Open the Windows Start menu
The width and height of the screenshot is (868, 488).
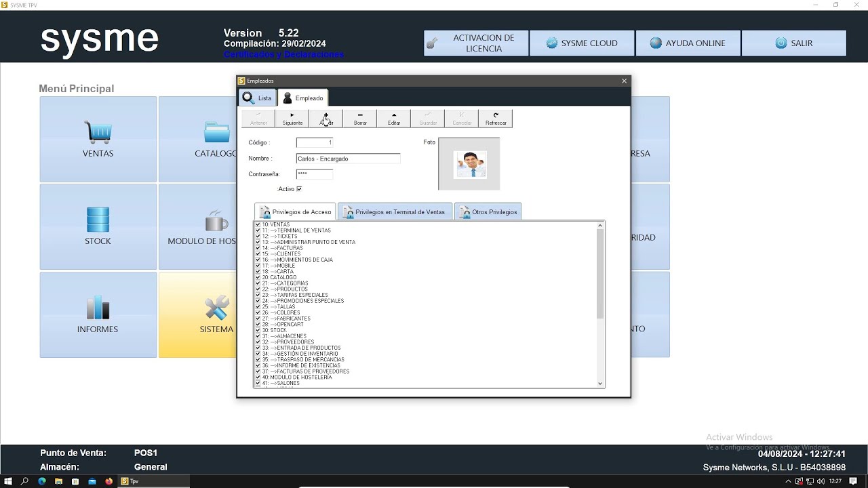(x=8, y=481)
